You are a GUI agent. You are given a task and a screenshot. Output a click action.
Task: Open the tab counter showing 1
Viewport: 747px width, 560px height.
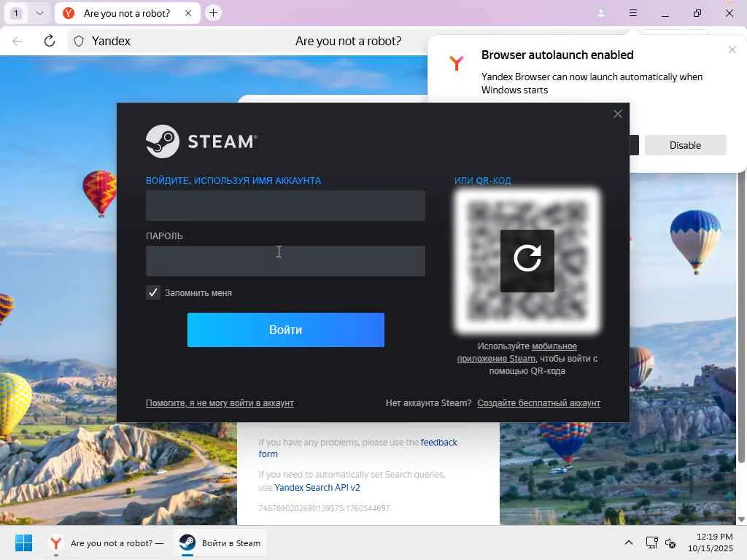[x=16, y=13]
